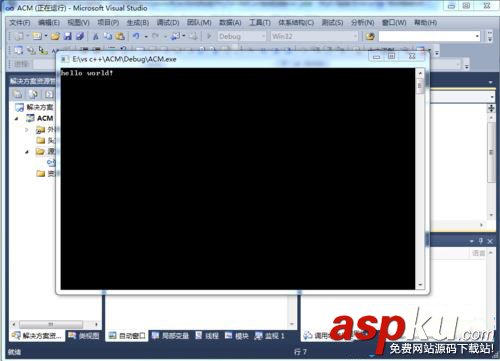Click inside the toolbar search combo box
Image resolution: width=500 pixels, height=361 pixels.
(427, 36)
